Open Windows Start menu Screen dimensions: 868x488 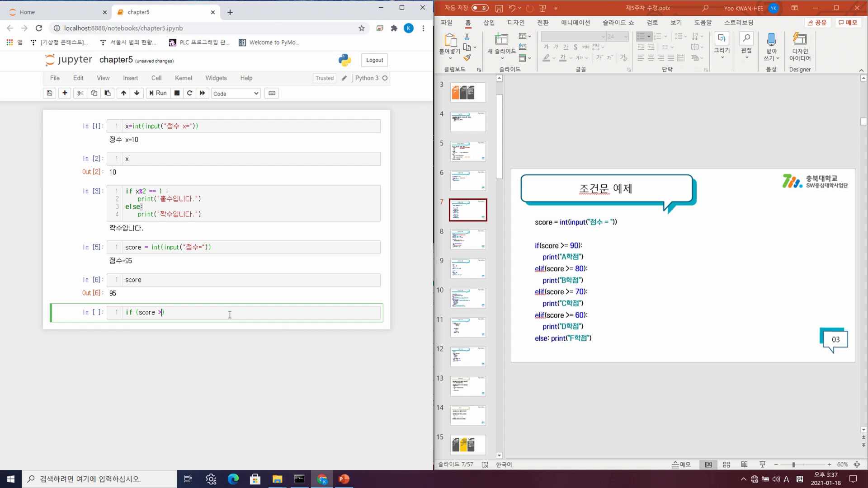pos(11,479)
